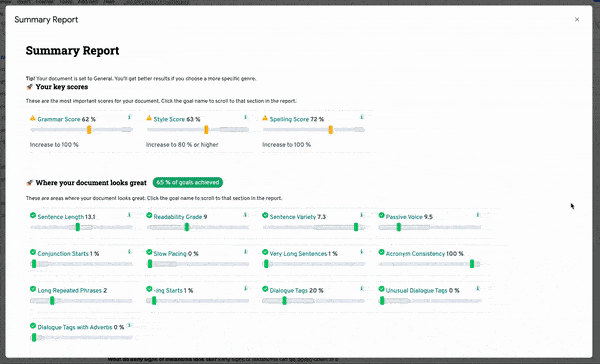Click green checkmark icon beside Readability Grade
The width and height of the screenshot is (600, 364).
click(x=149, y=215)
